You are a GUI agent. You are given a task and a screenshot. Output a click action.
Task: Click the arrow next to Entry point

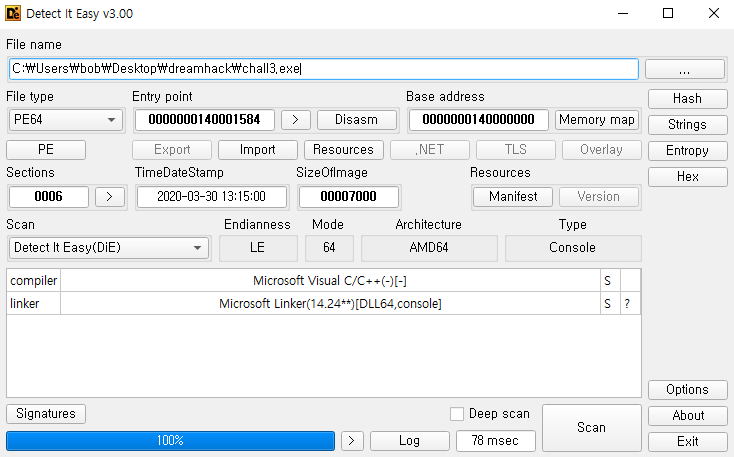pos(295,120)
